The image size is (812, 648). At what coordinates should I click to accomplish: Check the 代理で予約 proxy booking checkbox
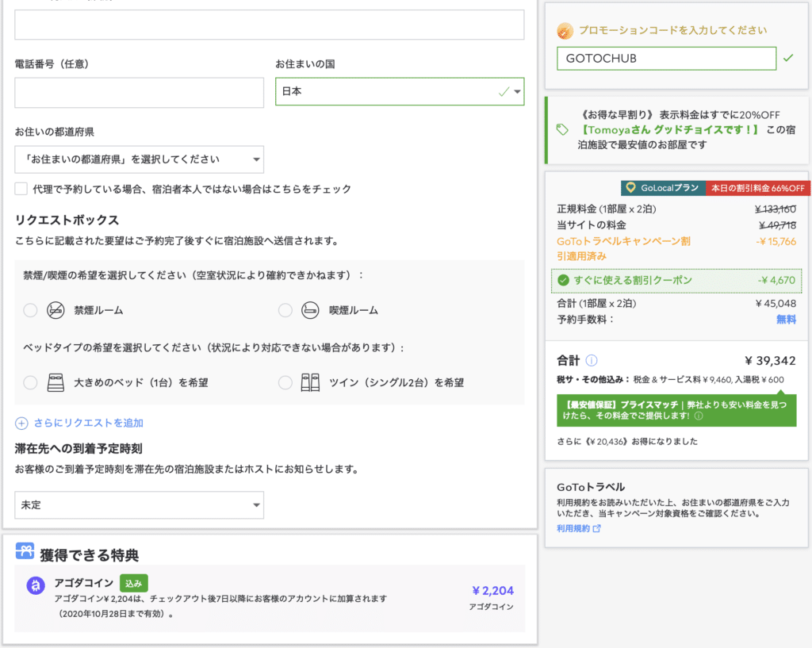click(x=20, y=189)
